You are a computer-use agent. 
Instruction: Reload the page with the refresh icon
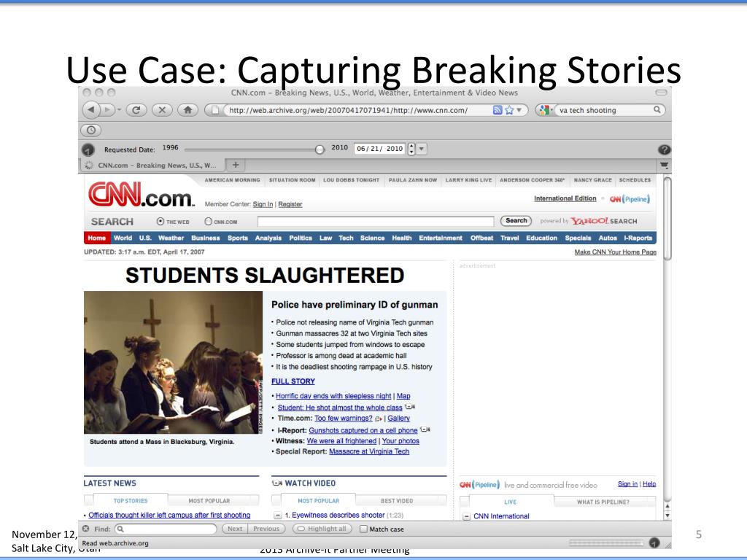[x=136, y=110]
